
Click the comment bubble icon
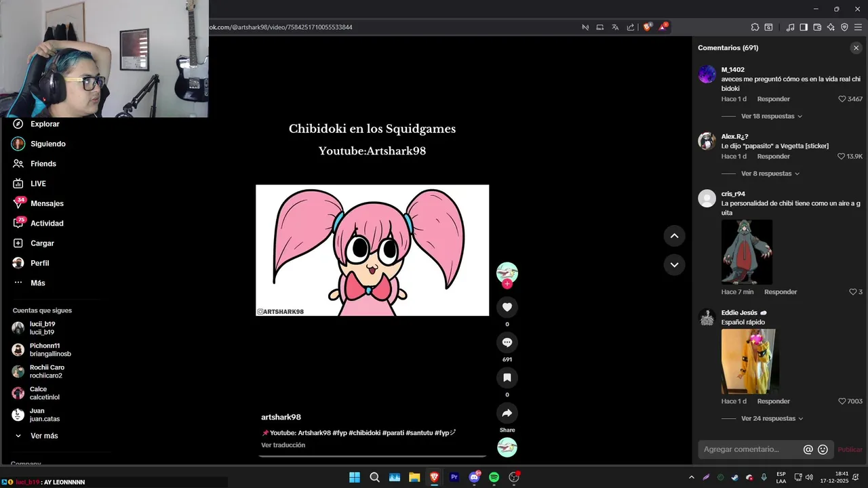click(x=507, y=342)
